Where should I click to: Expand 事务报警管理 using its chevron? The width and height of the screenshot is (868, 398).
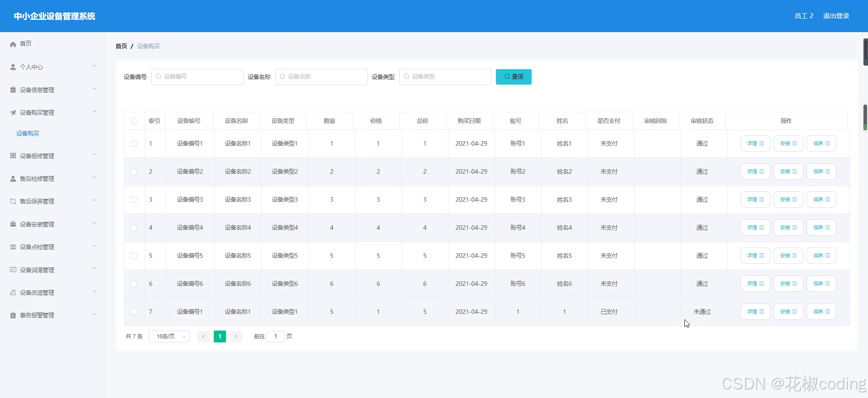coord(94,314)
